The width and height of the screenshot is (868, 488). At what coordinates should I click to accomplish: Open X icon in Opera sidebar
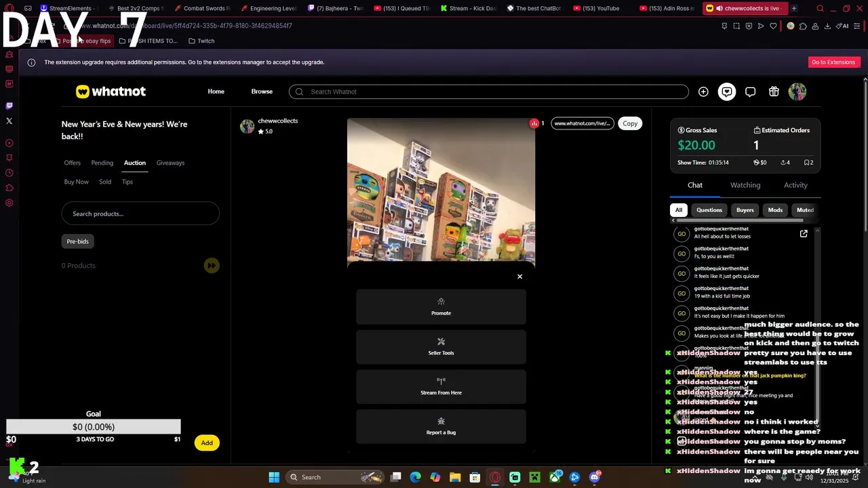coord(9,121)
